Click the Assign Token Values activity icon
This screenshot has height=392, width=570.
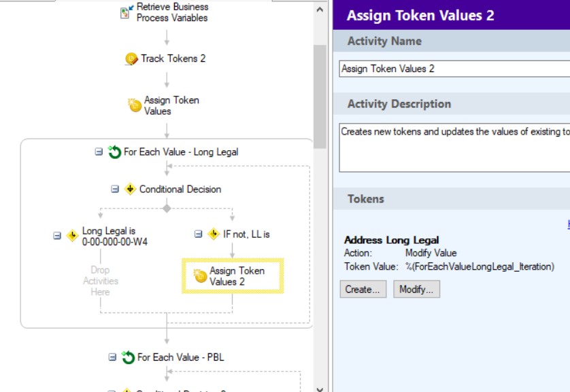[x=135, y=105]
